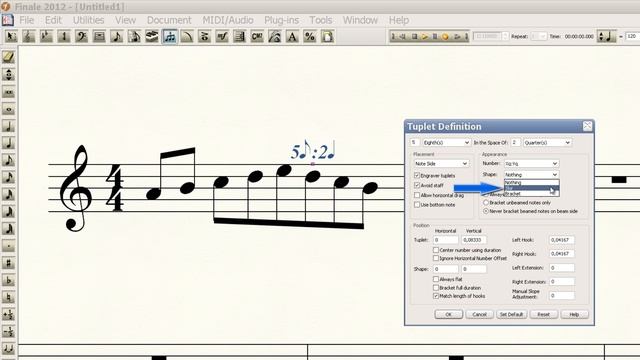Screen dimensions: 640x360
Task: Click Cancel in Tuplet Definition
Action: click(x=480, y=314)
